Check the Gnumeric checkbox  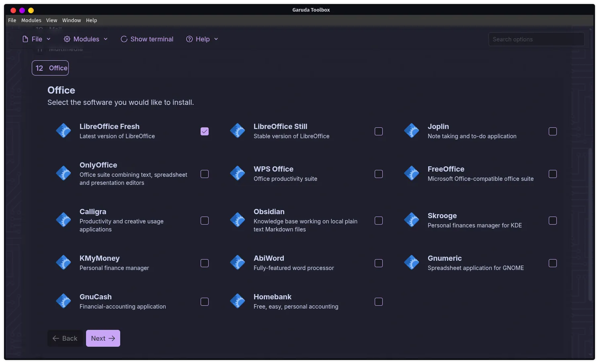(553, 263)
